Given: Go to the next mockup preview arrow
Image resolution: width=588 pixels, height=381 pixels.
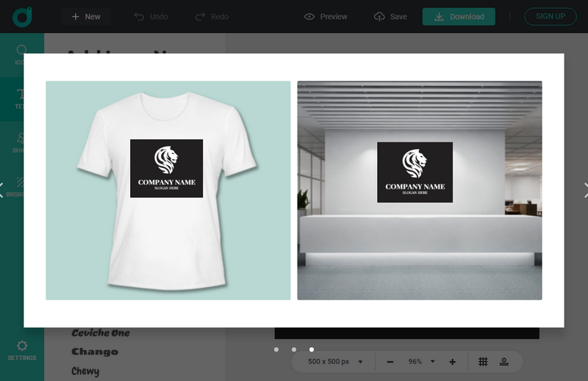Looking at the screenshot, I should pos(585,190).
